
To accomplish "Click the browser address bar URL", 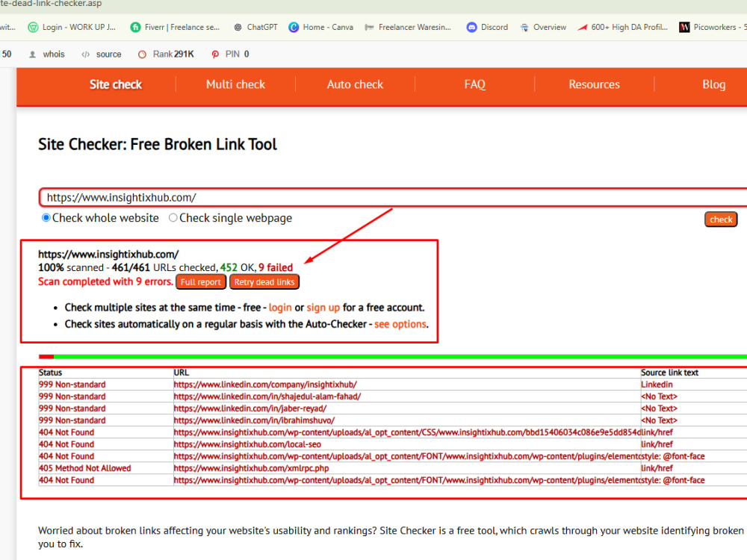I will (x=51, y=4).
